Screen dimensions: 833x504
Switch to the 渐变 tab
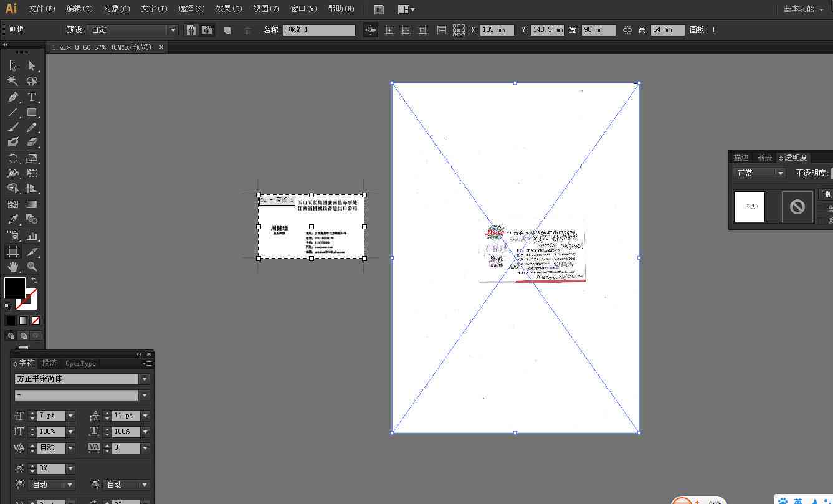(764, 158)
